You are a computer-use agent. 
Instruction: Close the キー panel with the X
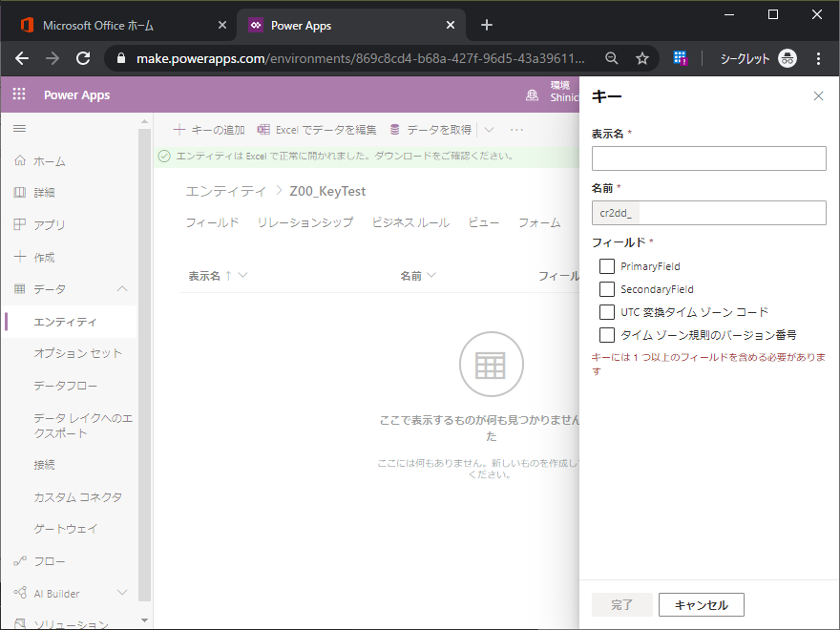[x=818, y=95]
